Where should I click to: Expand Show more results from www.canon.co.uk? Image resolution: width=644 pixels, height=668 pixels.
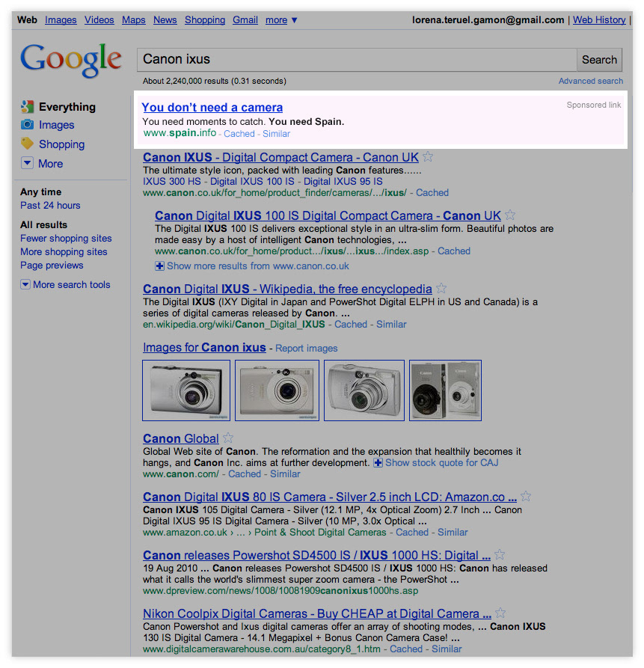tap(159, 266)
